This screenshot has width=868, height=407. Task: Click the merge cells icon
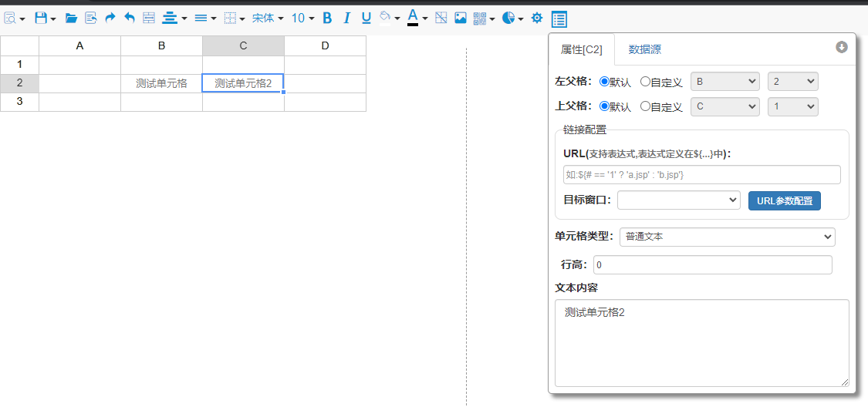point(149,18)
